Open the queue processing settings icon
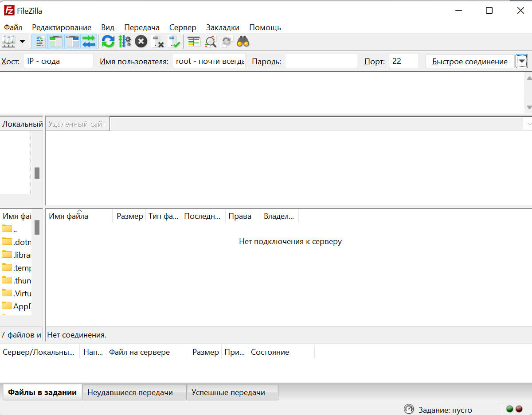Image resolution: width=532 pixels, height=415 pixels. pyautogui.click(x=125, y=42)
